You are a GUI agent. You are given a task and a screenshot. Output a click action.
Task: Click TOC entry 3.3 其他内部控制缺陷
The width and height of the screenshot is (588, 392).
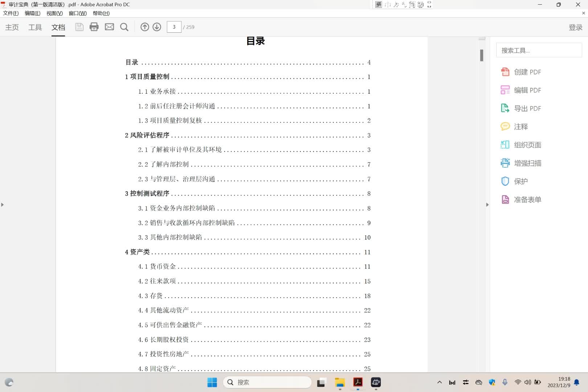[254, 237]
